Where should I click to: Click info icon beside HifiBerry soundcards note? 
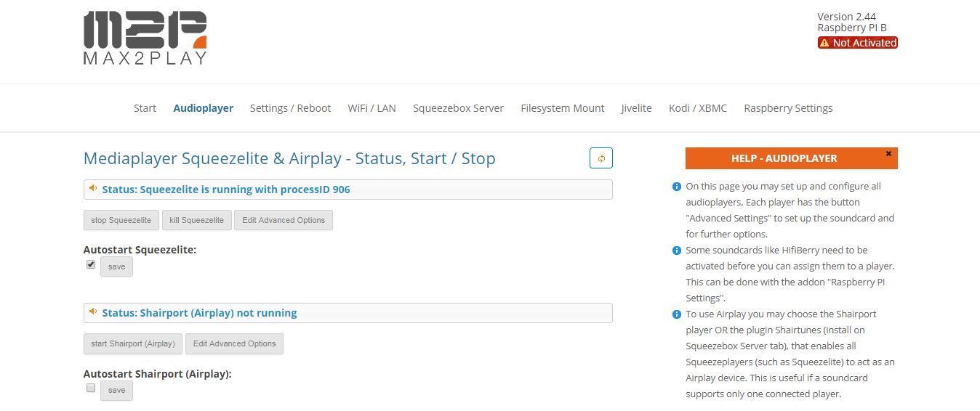677,251
